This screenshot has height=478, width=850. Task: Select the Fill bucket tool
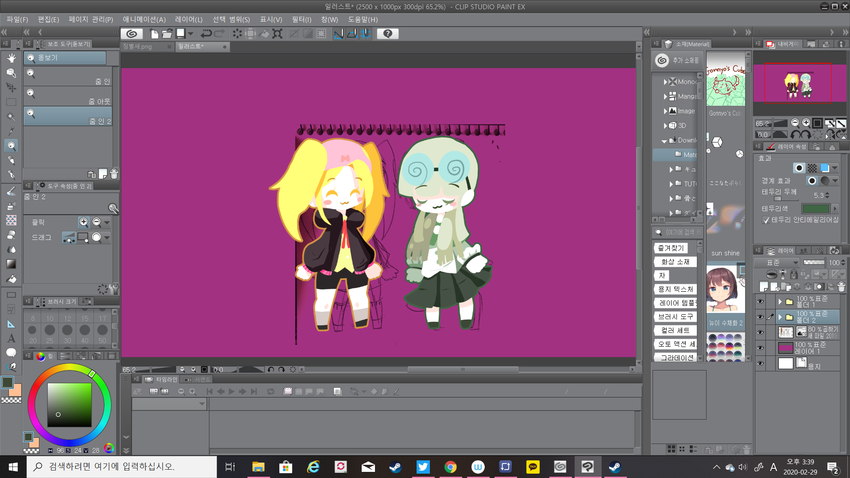pos(11,279)
